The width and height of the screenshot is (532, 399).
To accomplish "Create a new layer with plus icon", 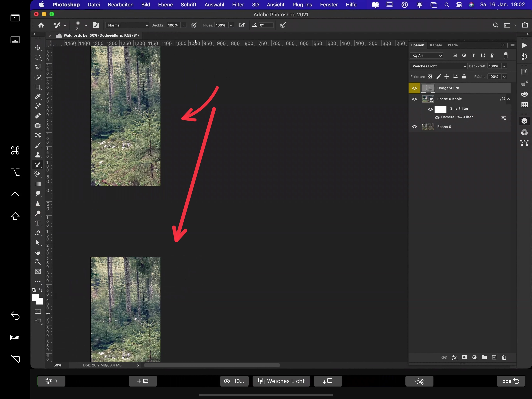I will [x=494, y=357].
